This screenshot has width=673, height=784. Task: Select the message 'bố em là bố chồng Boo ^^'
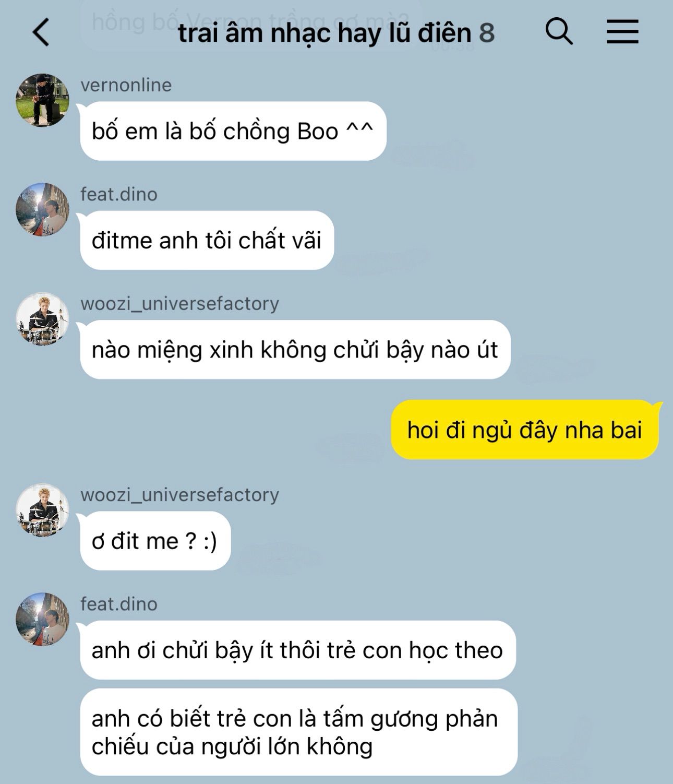(x=233, y=131)
